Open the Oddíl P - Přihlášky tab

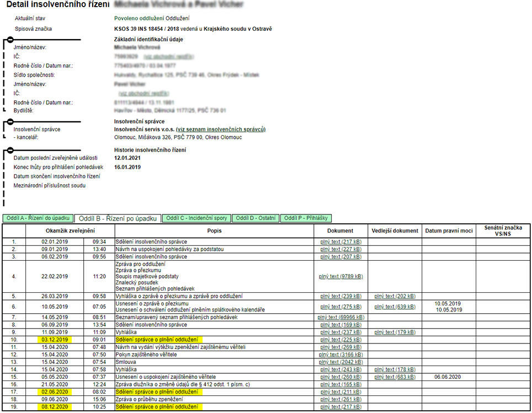306,218
